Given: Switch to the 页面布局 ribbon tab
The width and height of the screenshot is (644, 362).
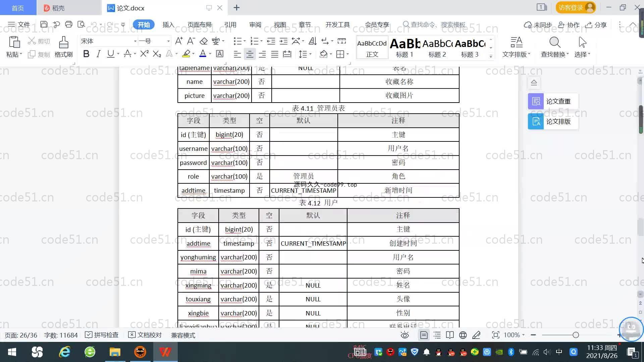Looking at the screenshot, I should (199, 24).
